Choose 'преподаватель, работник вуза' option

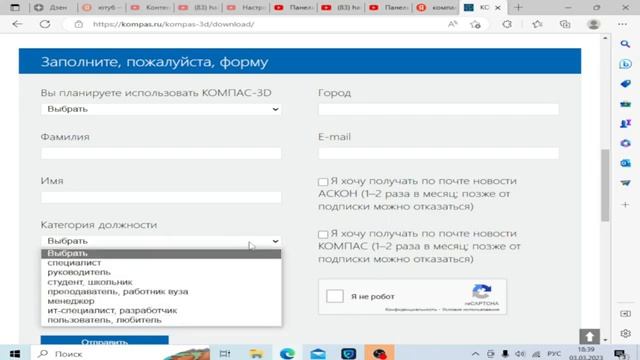[x=161, y=291]
